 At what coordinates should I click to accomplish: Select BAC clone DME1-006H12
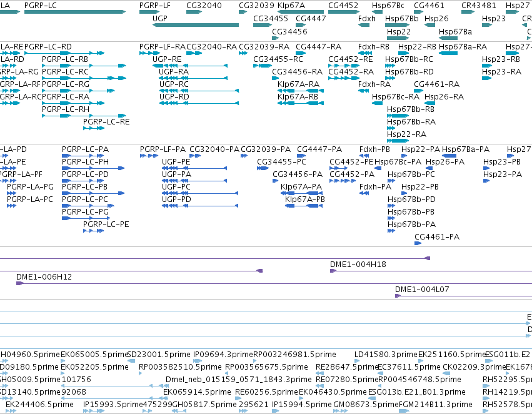(44, 277)
